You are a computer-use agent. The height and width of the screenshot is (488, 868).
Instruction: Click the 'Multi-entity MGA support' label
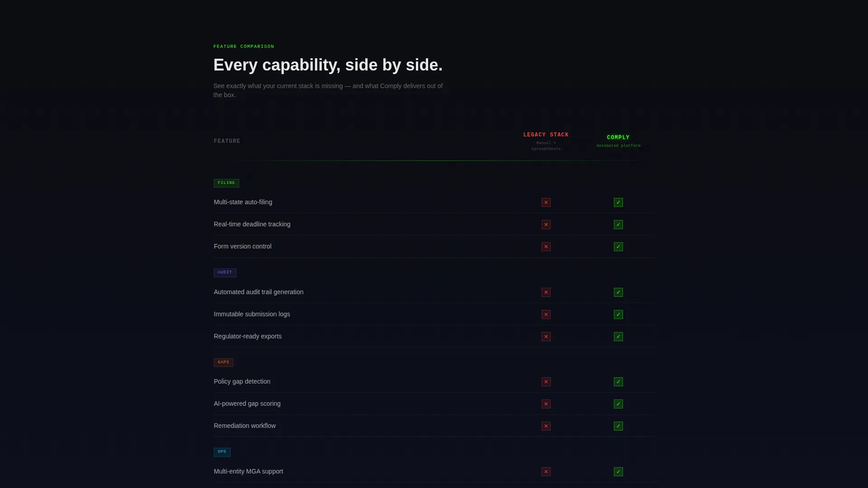248,471
